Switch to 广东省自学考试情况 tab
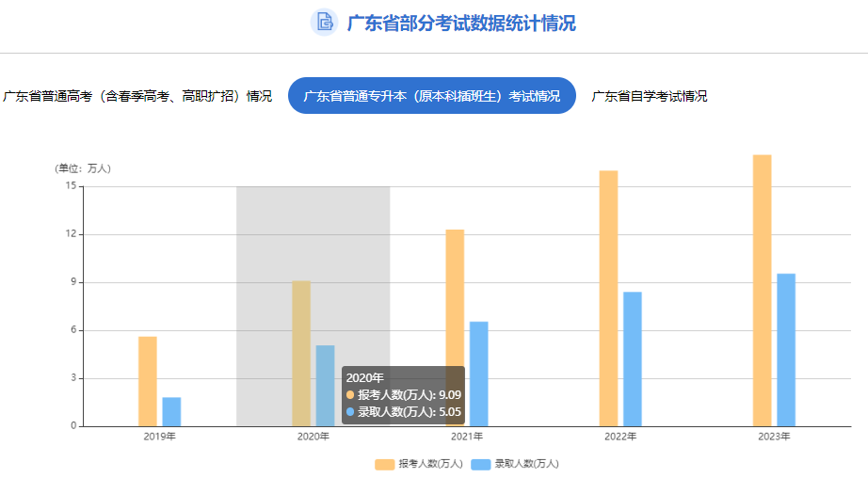The height and width of the screenshot is (478, 868). pyautogui.click(x=649, y=96)
